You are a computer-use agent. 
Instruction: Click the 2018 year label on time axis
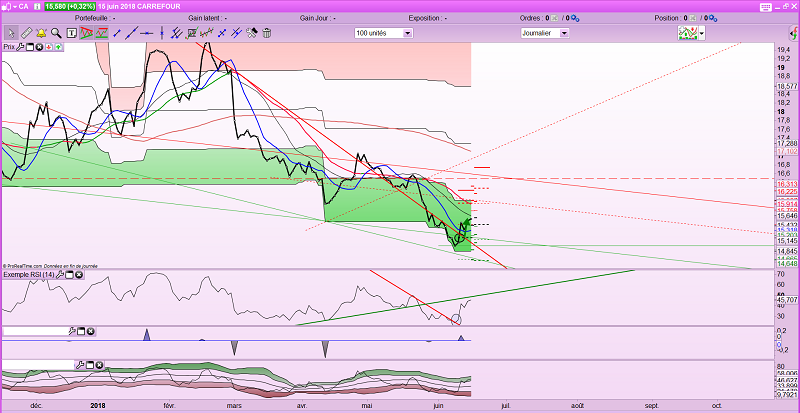(97, 406)
